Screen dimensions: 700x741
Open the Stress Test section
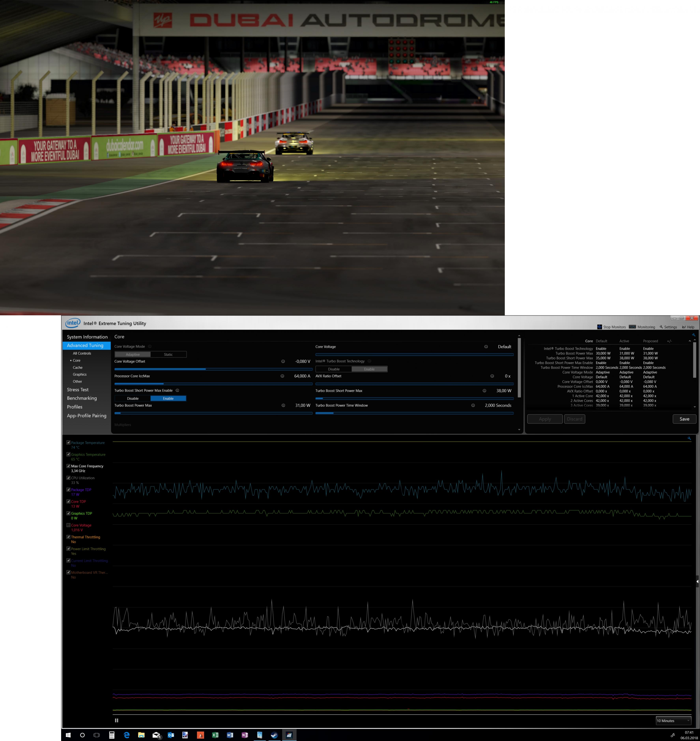pos(78,390)
